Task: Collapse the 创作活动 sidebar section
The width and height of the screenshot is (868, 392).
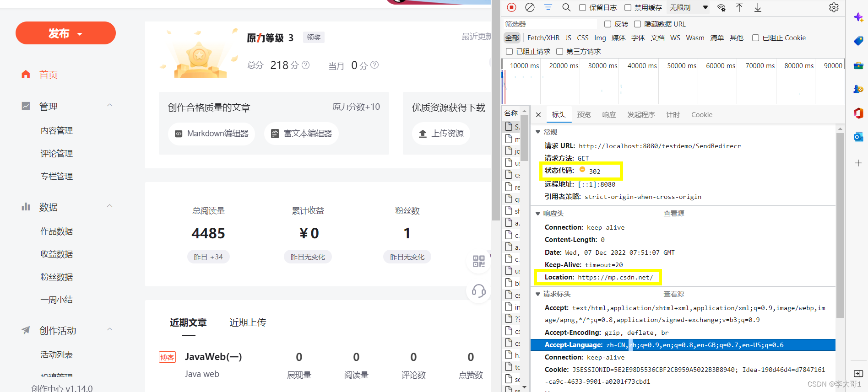Action: [109, 329]
